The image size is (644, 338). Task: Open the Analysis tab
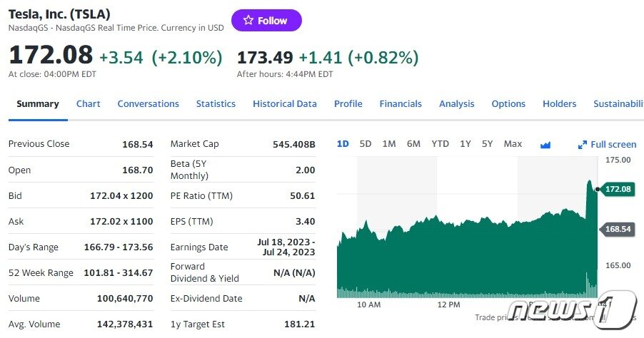pos(456,104)
